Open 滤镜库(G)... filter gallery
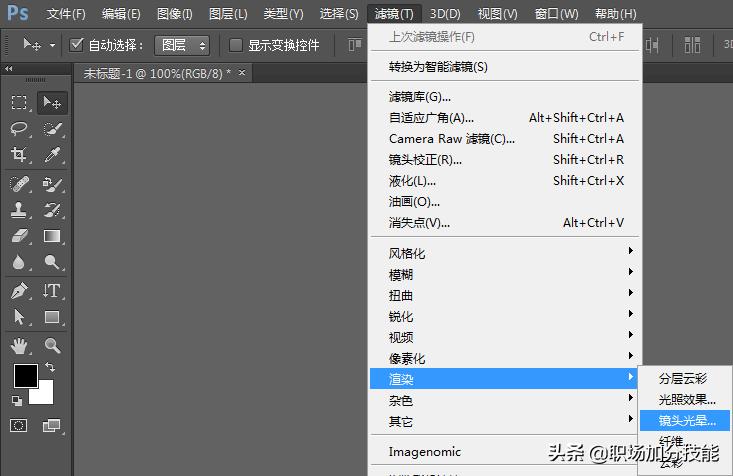The width and height of the screenshot is (733, 476). (506, 97)
